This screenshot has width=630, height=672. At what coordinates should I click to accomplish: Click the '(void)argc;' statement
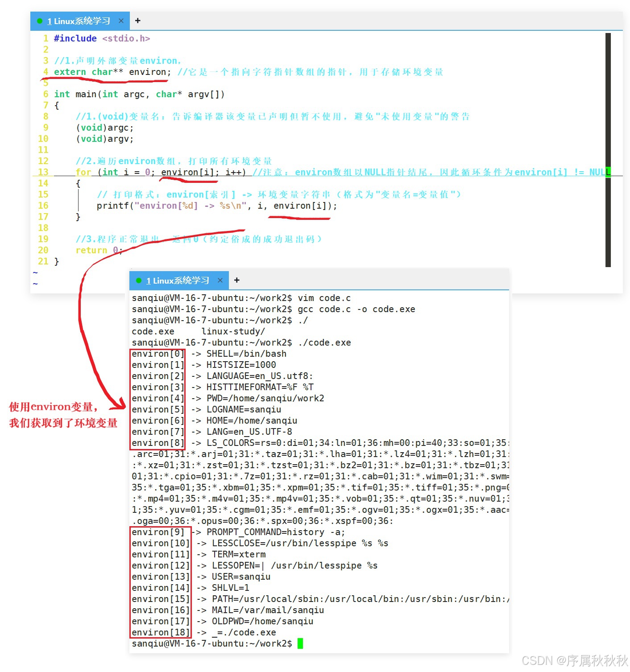tap(104, 128)
